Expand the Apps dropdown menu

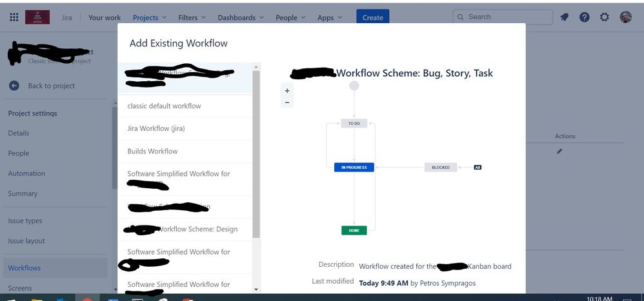[x=329, y=17]
